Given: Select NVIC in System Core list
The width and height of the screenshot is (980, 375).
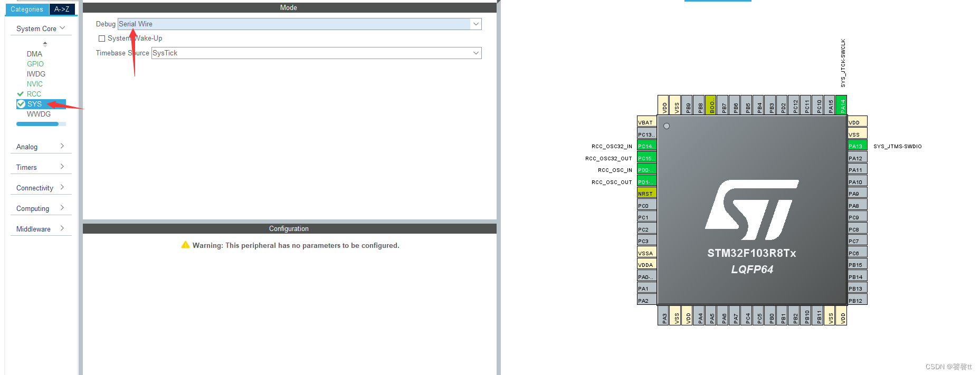Looking at the screenshot, I should 35,84.
